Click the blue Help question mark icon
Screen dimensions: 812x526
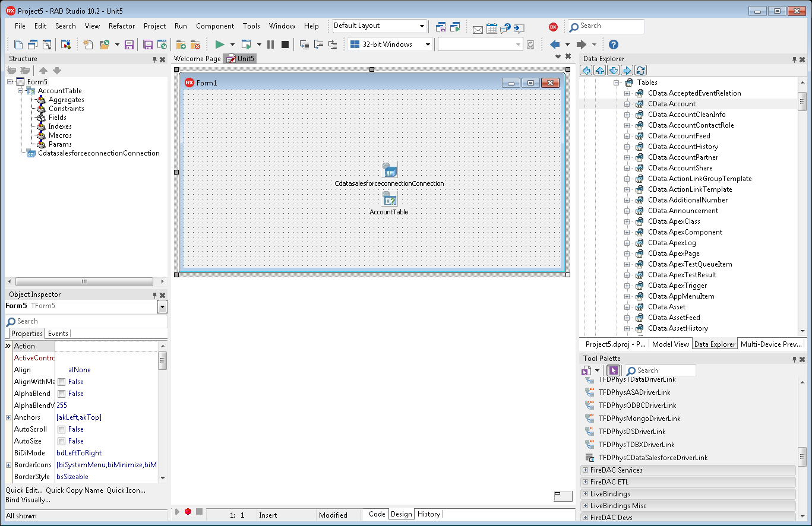[x=614, y=45]
